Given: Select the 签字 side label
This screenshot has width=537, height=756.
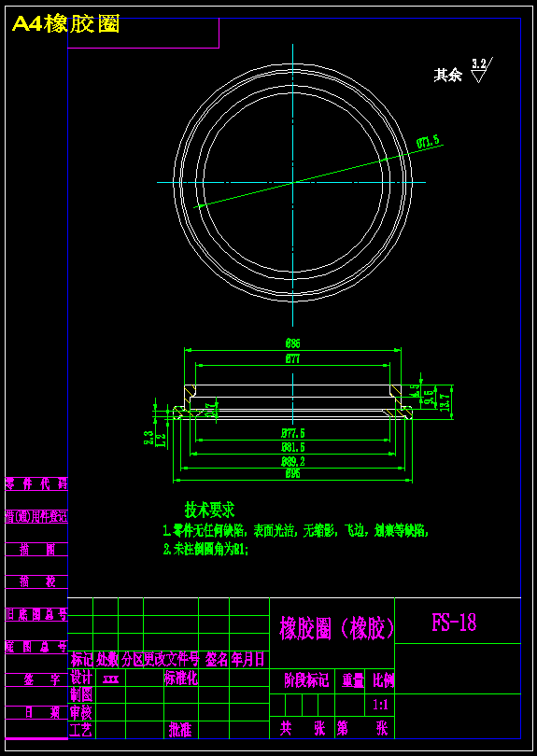Looking at the screenshot, I should [x=42, y=679].
